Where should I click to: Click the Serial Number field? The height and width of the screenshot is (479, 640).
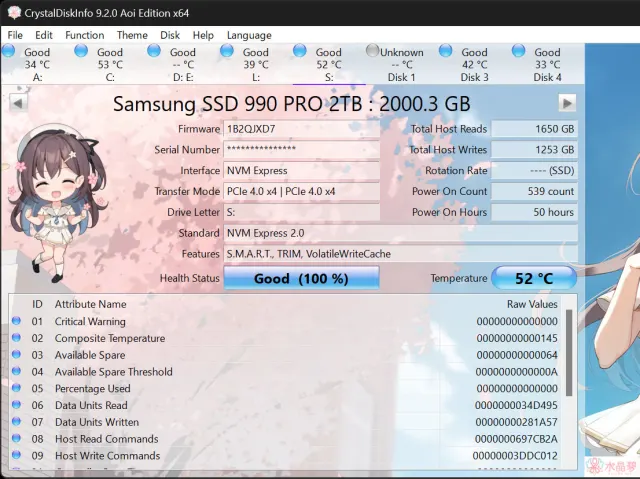[301, 150]
